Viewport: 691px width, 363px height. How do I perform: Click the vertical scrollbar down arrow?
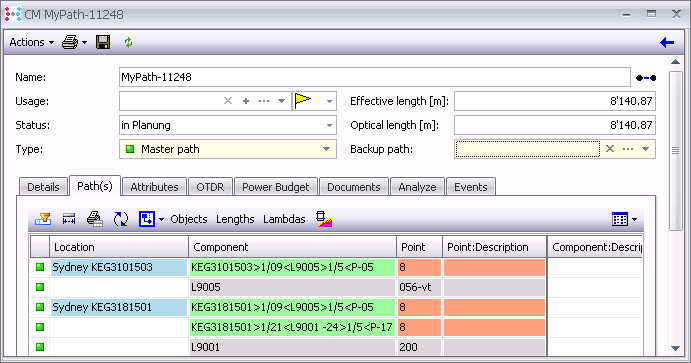coord(675,348)
